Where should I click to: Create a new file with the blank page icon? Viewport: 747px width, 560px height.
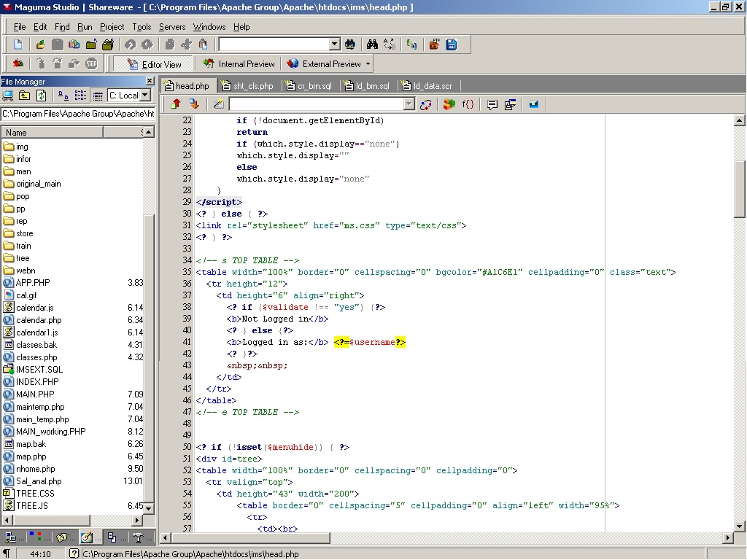[18, 44]
